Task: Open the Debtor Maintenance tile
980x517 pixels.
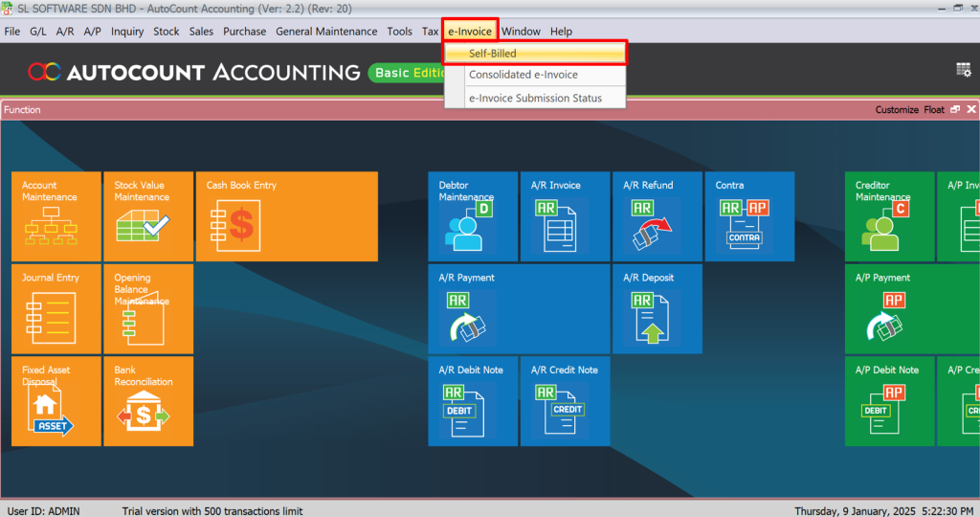Action: point(473,216)
